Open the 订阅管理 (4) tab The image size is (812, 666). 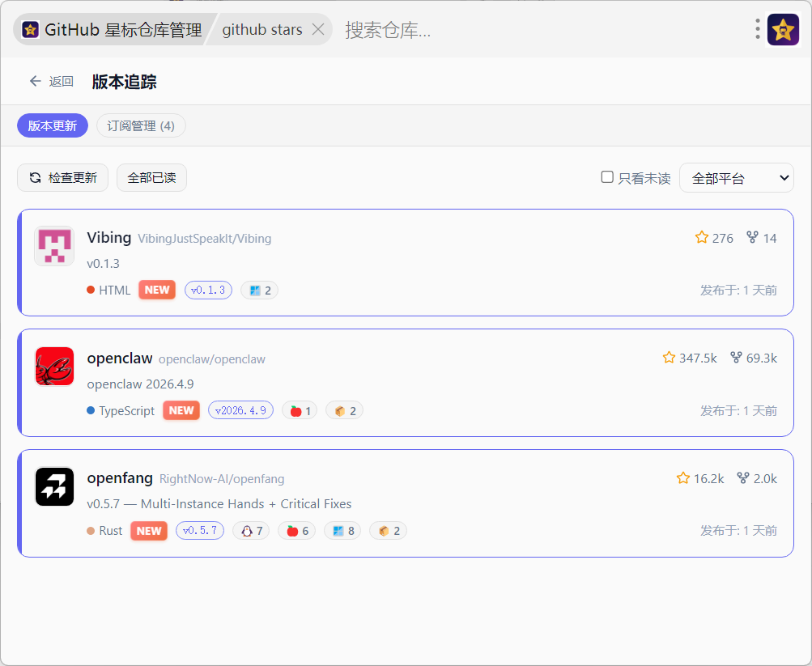coord(141,125)
